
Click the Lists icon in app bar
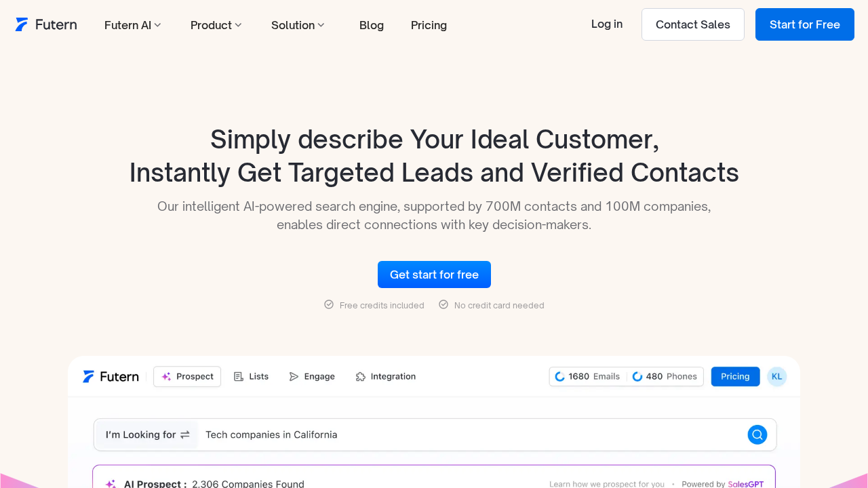tap(239, 377)
